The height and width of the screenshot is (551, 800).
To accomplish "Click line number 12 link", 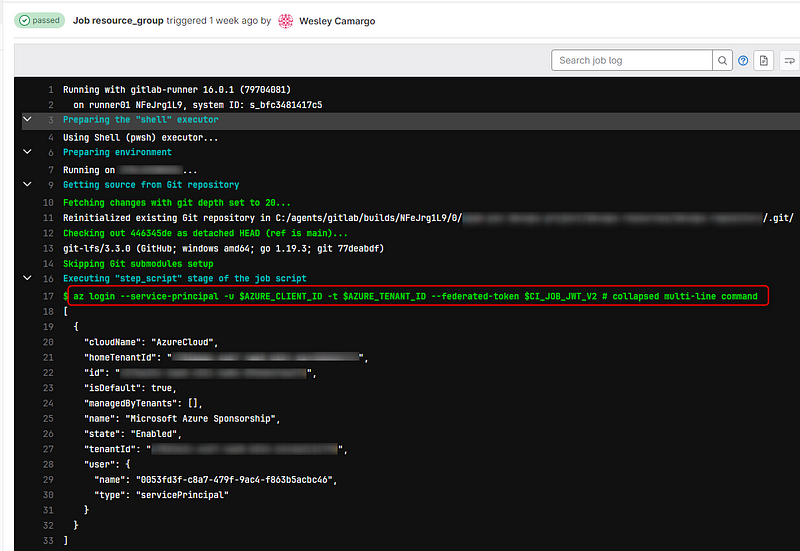I will 48,233.
